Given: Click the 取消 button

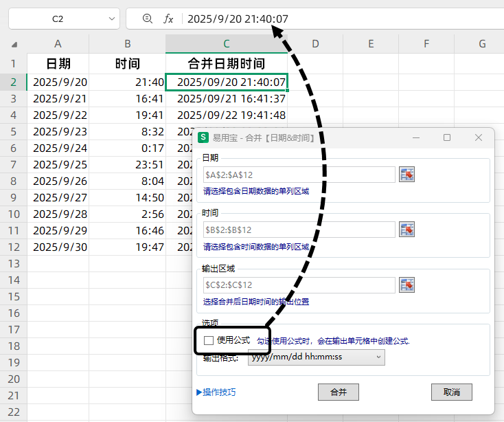Looking at the screenshot, I should tap(451, 392).
